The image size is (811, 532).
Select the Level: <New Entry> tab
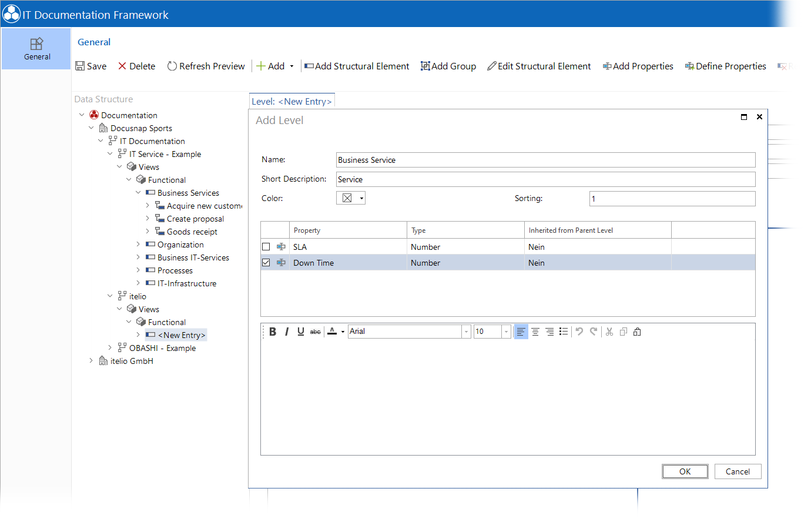click(x=292, y=101)
